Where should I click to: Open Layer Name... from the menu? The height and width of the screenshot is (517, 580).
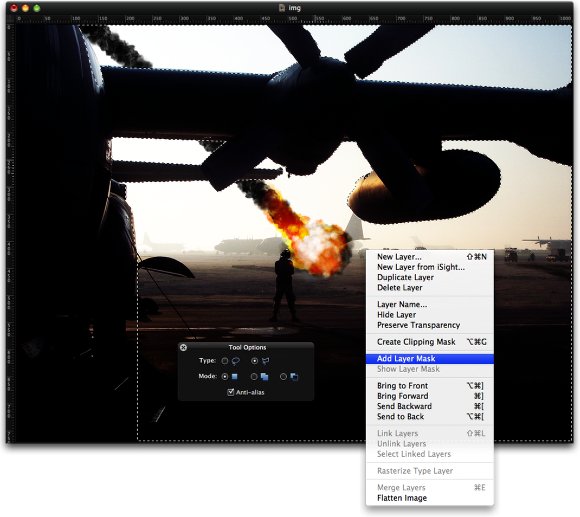430,304
